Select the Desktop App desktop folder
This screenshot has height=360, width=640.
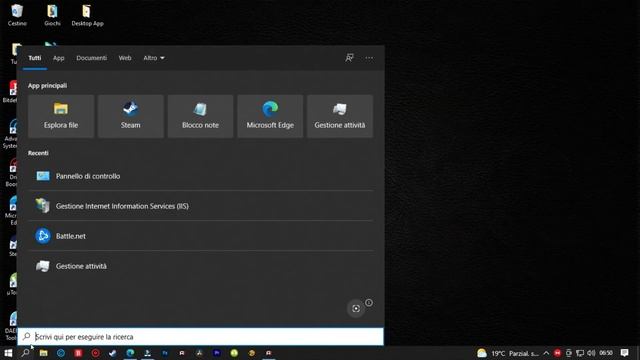[x=87, y=15]
